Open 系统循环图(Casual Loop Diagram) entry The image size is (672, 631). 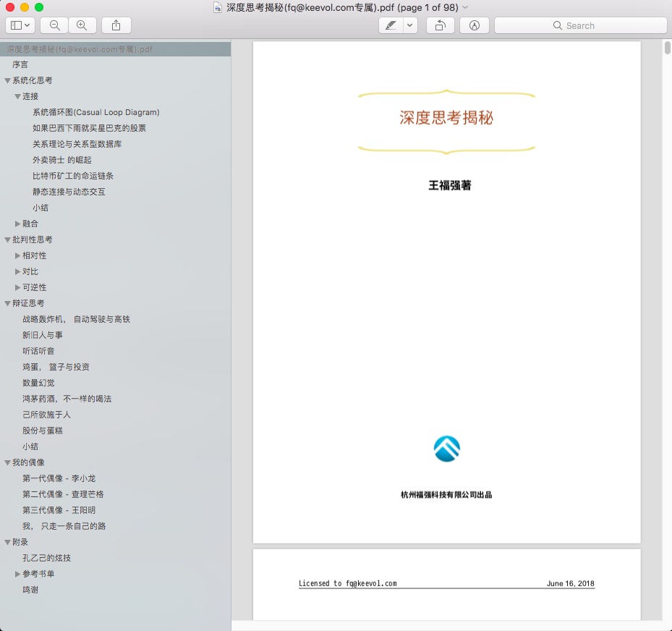click(96, 112)
